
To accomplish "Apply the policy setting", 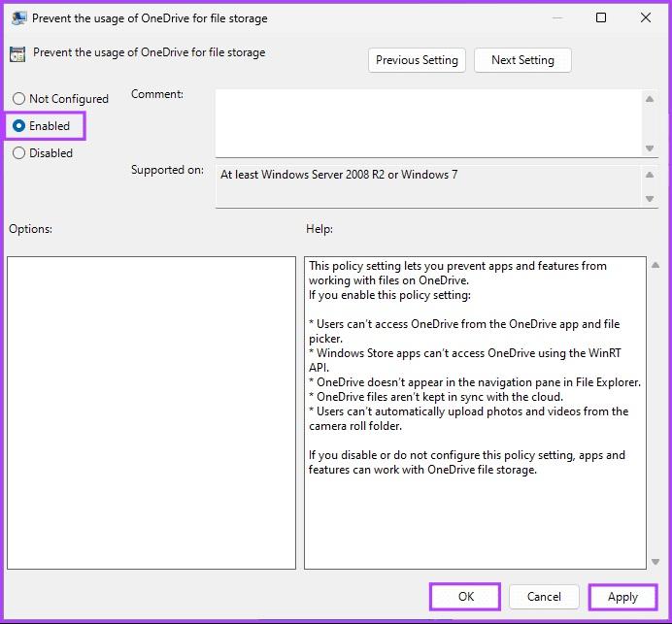I will 622,597.
